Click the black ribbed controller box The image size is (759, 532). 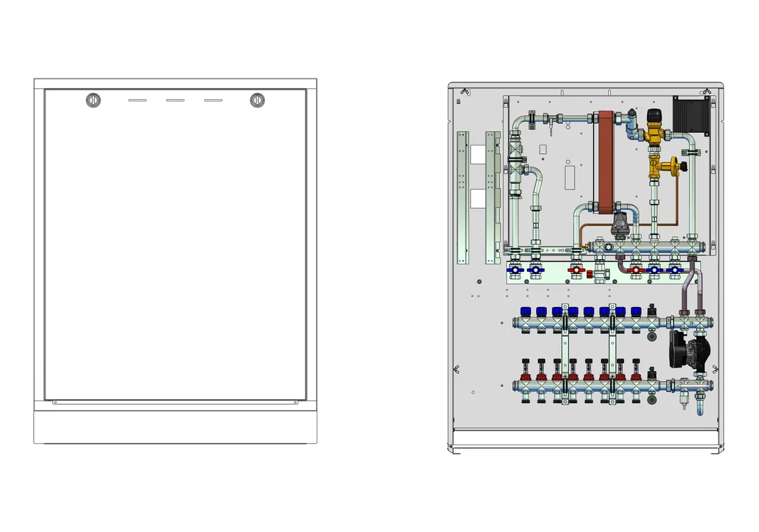691,115
